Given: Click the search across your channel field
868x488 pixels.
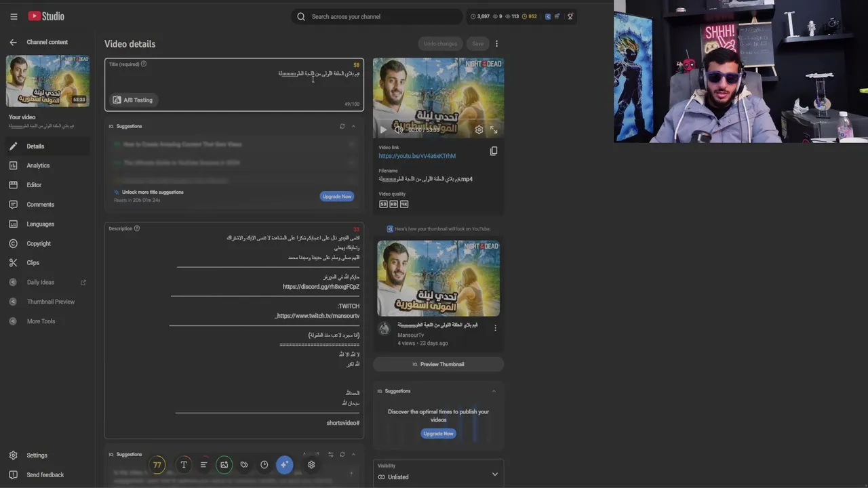Looking at the screenshot, I should 377,16.
